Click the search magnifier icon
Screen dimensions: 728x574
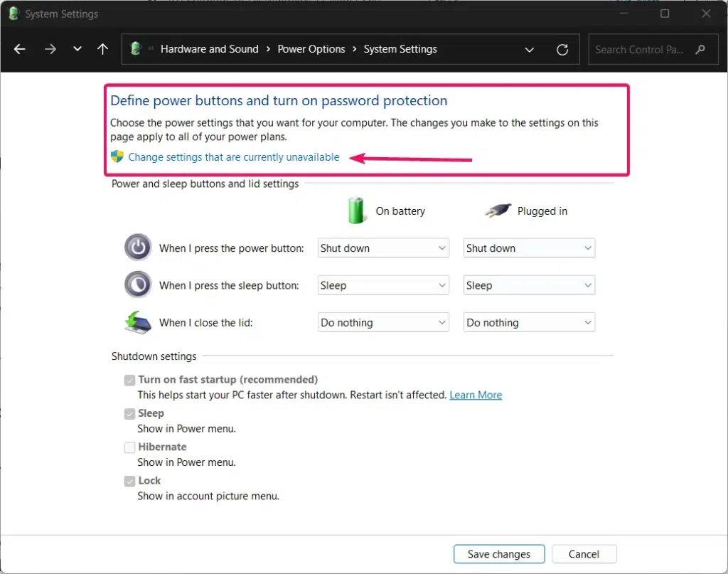[x=700, y=49]
